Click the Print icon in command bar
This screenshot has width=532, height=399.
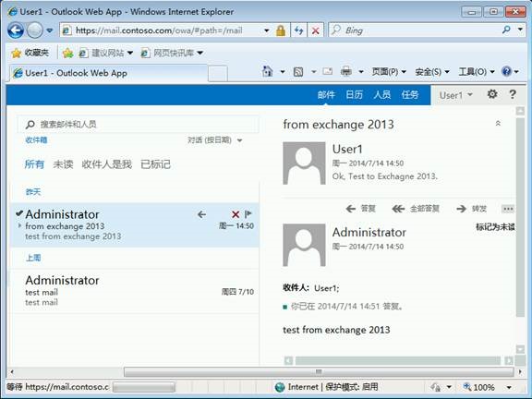346,72
